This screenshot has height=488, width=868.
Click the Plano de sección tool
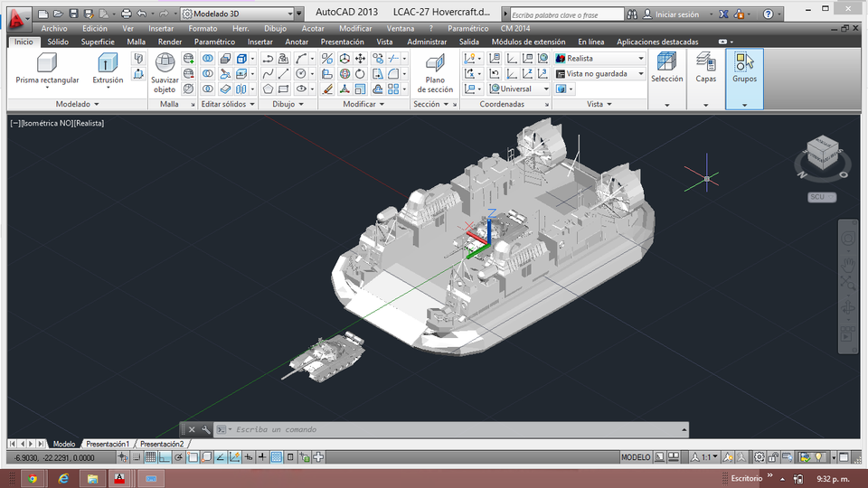coord(435,73)
